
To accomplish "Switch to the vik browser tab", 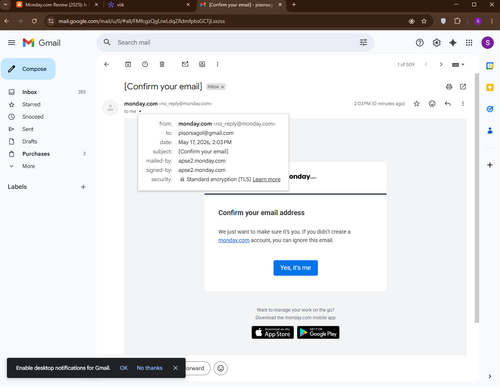I will click(149, 5).
